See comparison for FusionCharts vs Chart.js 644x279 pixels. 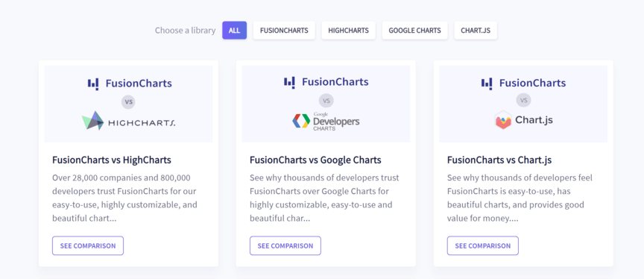pos(483,245)
